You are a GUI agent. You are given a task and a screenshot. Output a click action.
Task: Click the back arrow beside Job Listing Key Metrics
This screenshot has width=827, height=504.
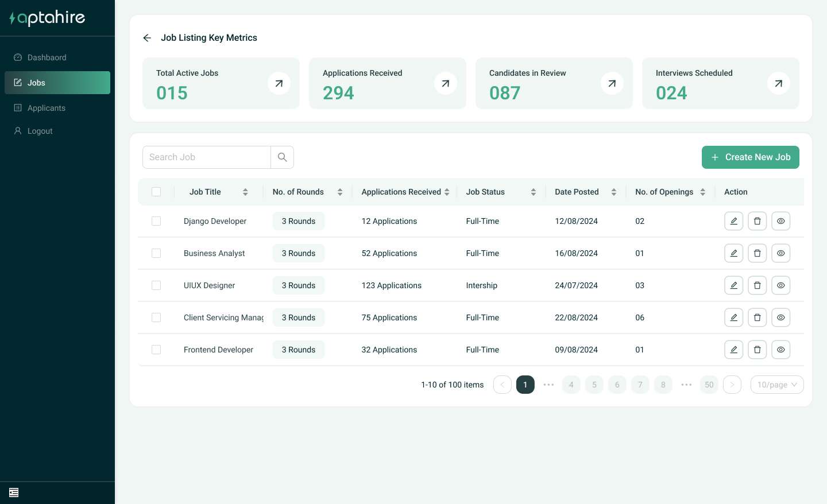[147, 38]
